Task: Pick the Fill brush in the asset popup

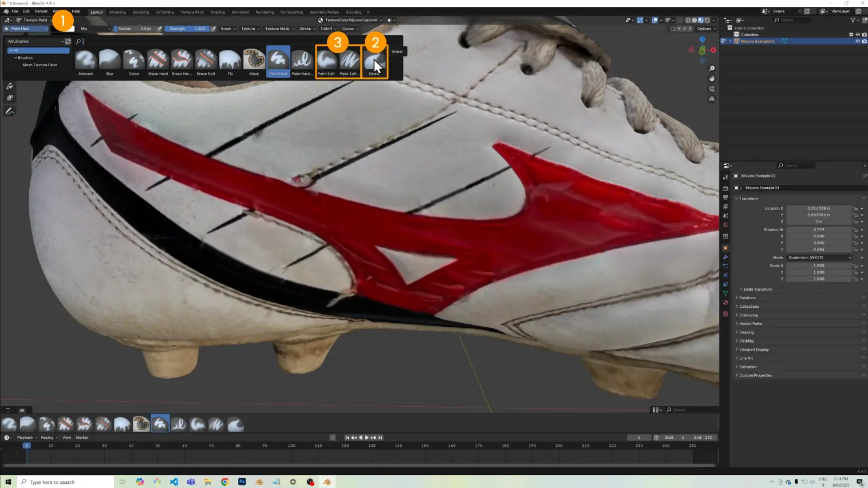Action: [230, 61]
